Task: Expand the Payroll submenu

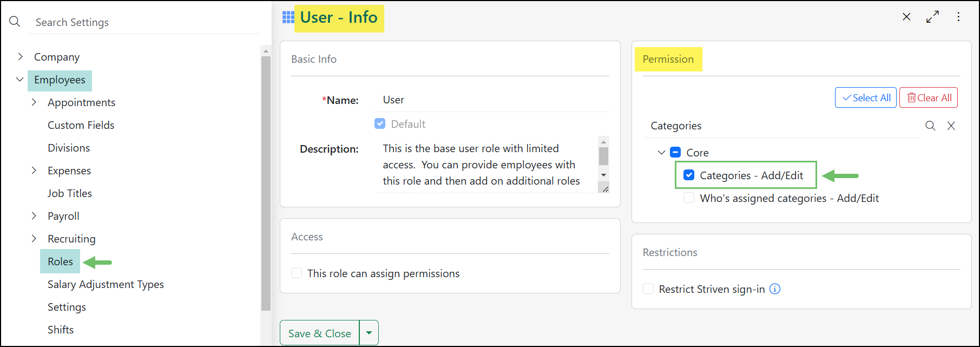Action: coord(34,216)
